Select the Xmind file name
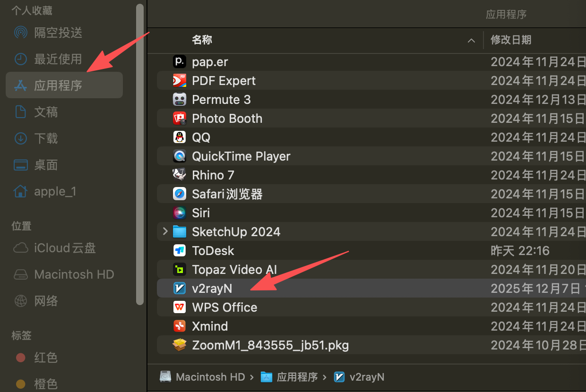 (210, 326)
